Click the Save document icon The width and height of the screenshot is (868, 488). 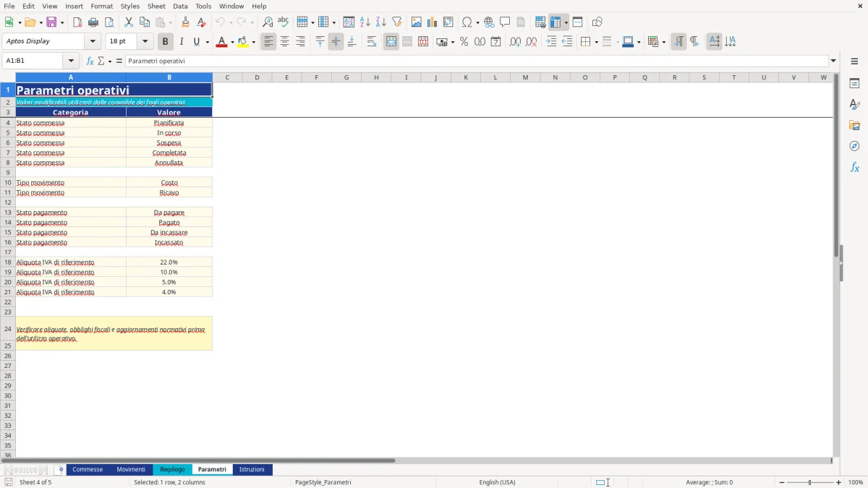coord(51,22)
